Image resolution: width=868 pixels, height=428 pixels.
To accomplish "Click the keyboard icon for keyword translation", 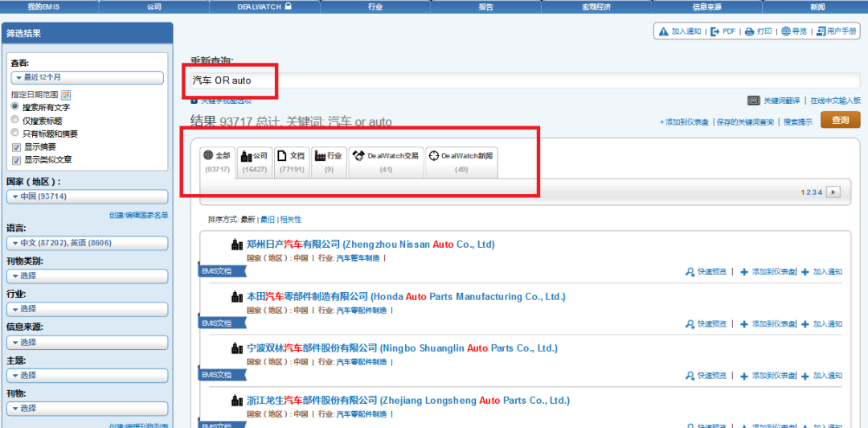I will (753, 101).
